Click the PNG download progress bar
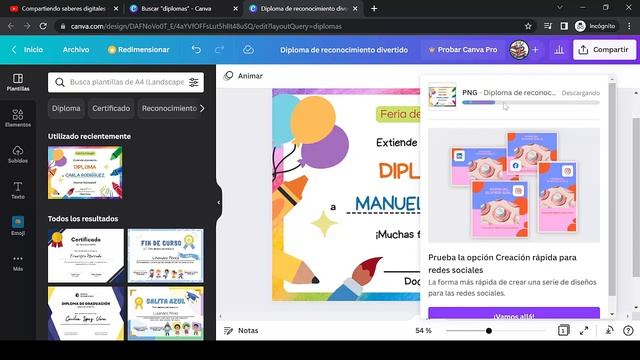This screenshot has height=360, width=640. pos(531,102)
